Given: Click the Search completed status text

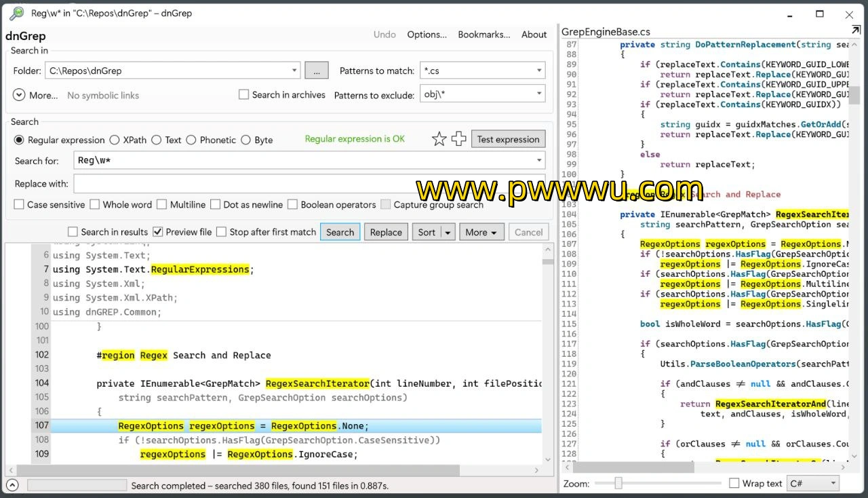Looking at the screenshot, I should click(x=260, y=486).
